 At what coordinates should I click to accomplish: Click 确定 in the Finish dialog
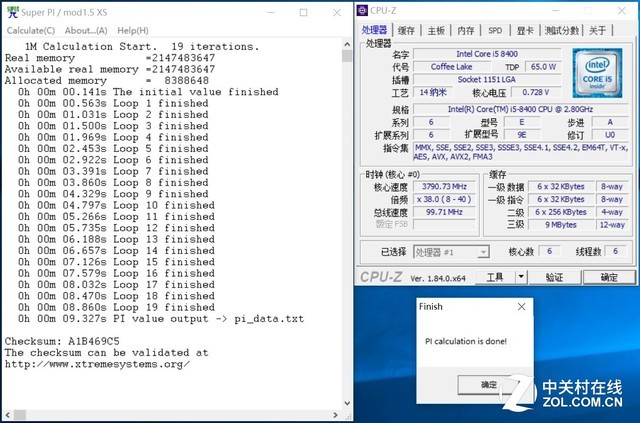[x=488, y=385]
